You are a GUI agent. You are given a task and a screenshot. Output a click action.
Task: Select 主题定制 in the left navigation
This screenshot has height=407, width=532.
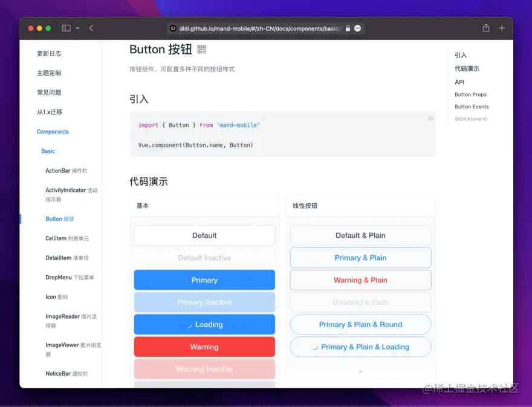pos(48,73)
